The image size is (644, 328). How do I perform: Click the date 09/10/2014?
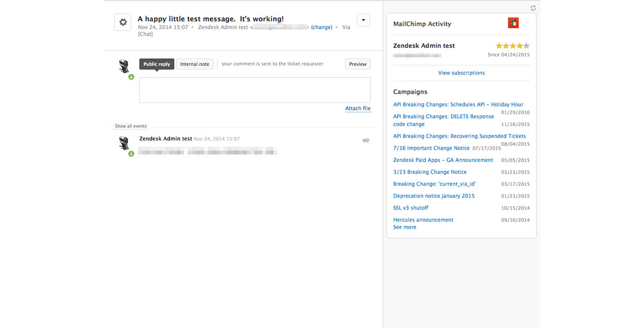[515, 220]
